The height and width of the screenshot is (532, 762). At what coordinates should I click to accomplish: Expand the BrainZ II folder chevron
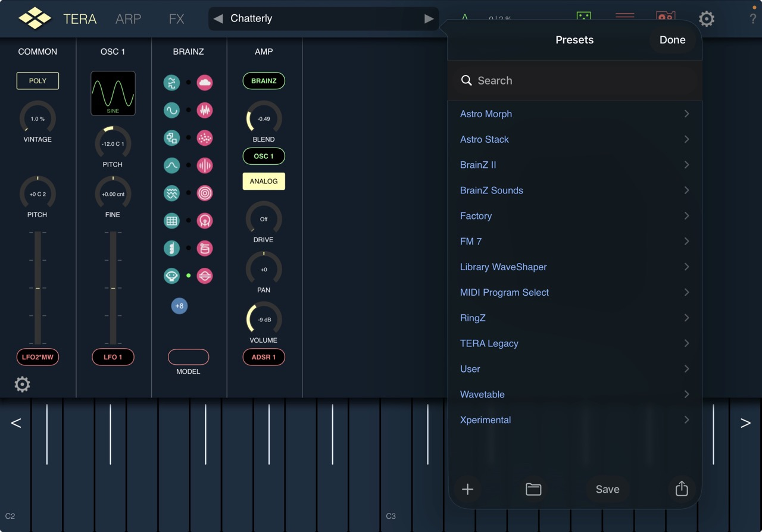(686, 165)
